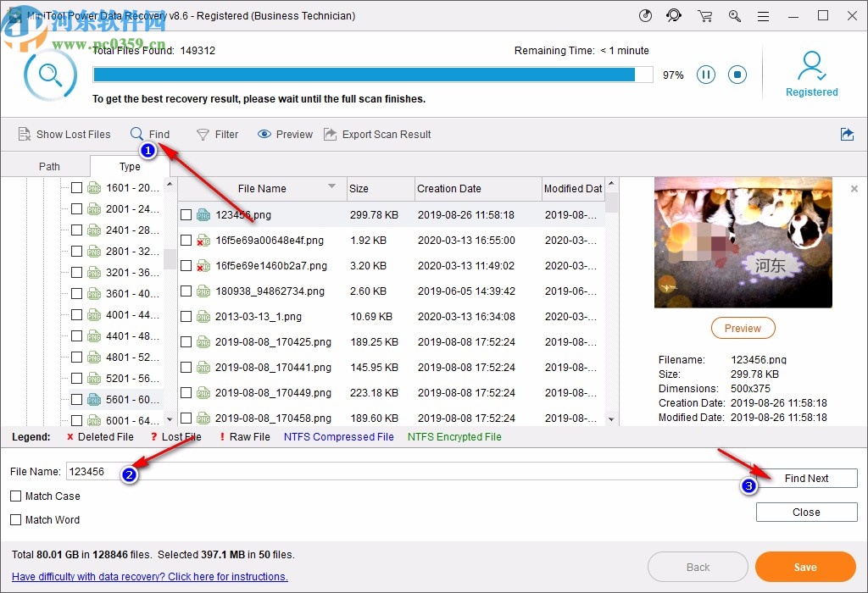Viewport: 868px width, 593px height.
Task: Click Export Scan Result icon
Action: point(331,134)
